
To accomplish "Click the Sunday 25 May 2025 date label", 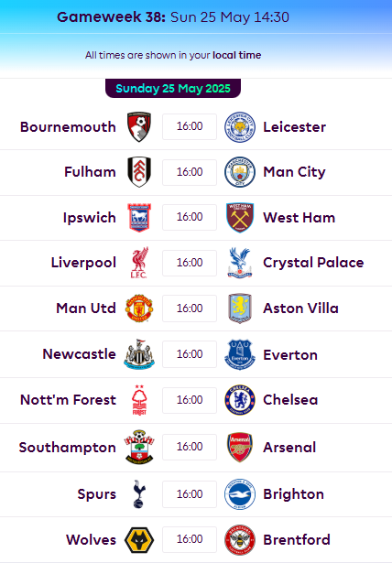I will point(173,88).
